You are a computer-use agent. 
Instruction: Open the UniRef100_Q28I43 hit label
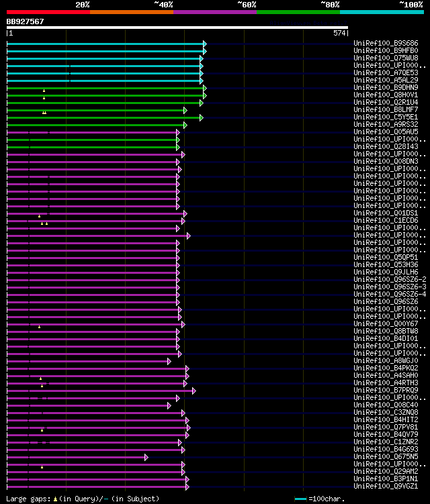[x=386, y=146]
